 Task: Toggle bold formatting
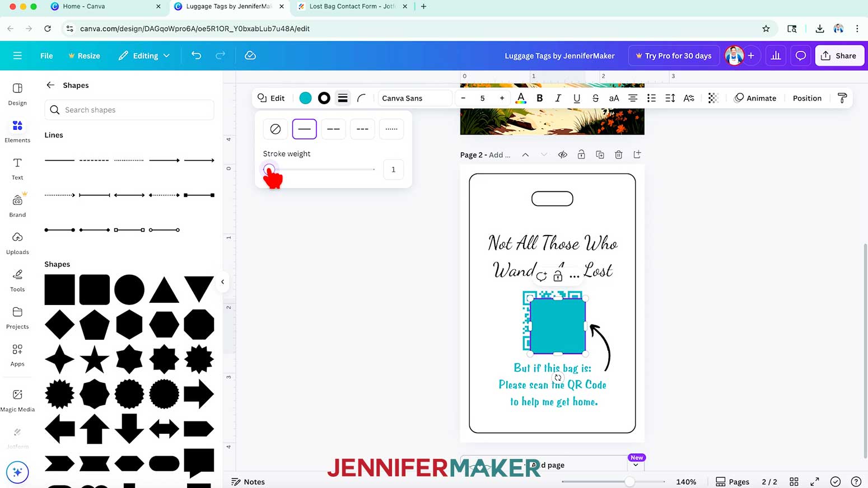pos(539,98)
